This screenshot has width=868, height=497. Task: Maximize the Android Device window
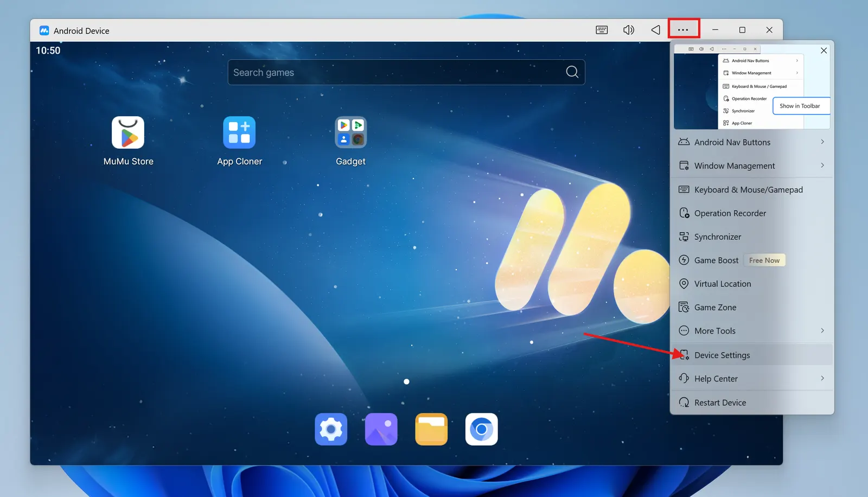click(742, 30)
